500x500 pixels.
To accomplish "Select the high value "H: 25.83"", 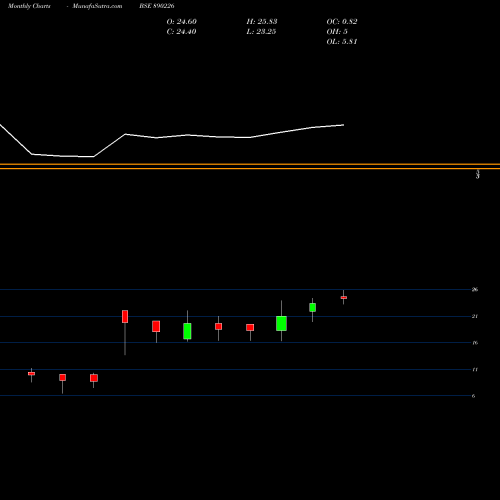I will [x=262, y=22].
